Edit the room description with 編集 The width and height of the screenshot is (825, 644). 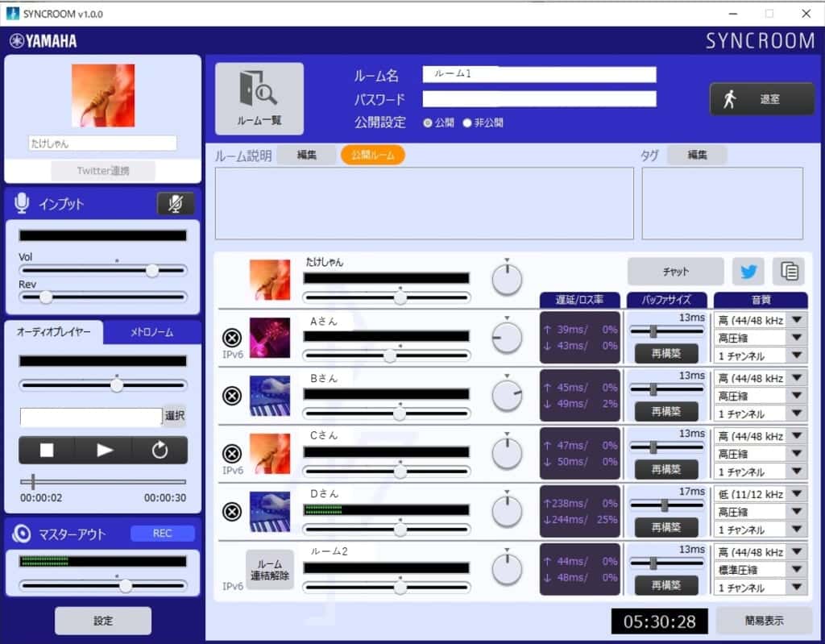[x=306, y=155]
